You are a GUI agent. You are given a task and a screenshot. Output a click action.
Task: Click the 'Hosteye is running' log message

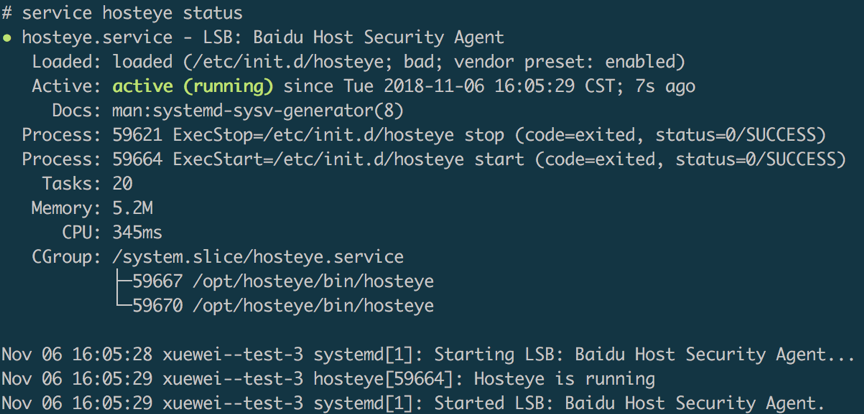[x=564, y=379]
